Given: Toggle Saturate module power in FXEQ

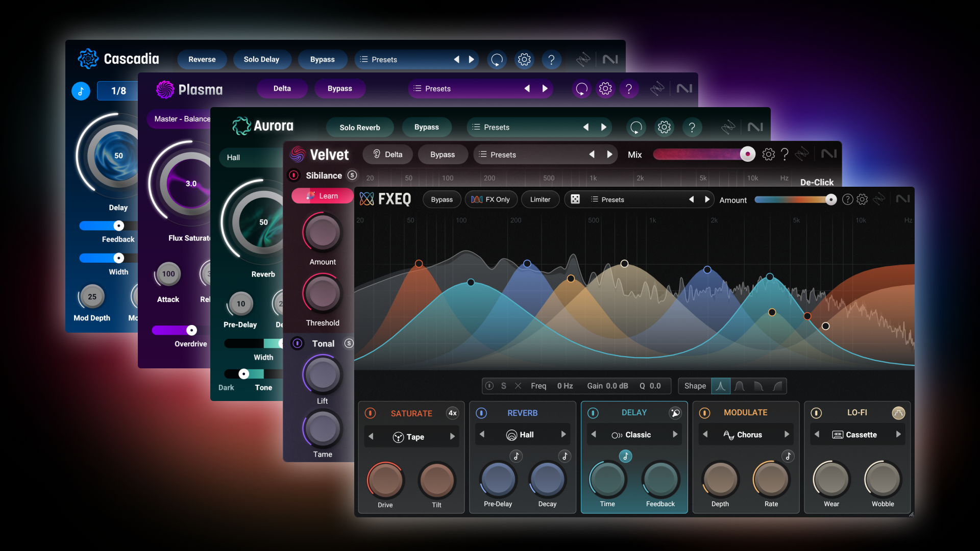Looking at the screenshot, I should tap(371, 413).
